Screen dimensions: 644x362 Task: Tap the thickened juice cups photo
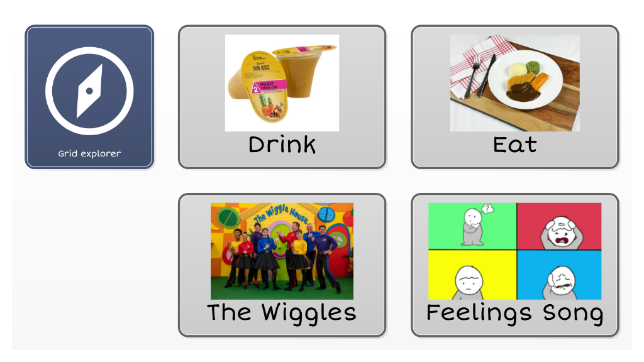[x=282, y=83]
